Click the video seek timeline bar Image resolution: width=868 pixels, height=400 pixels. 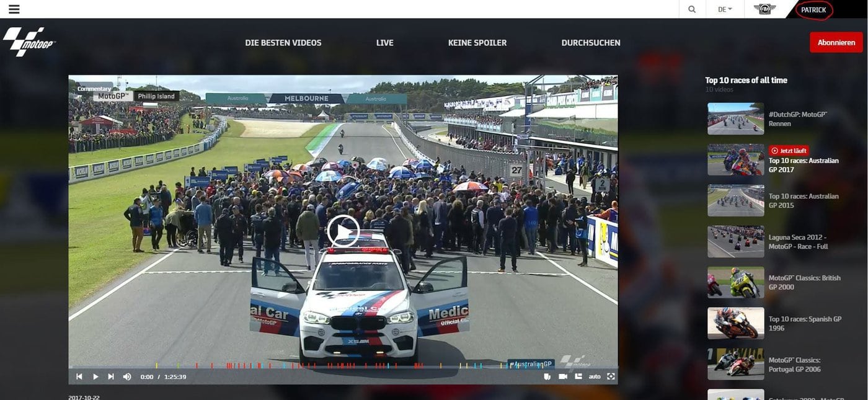point(343,367)
